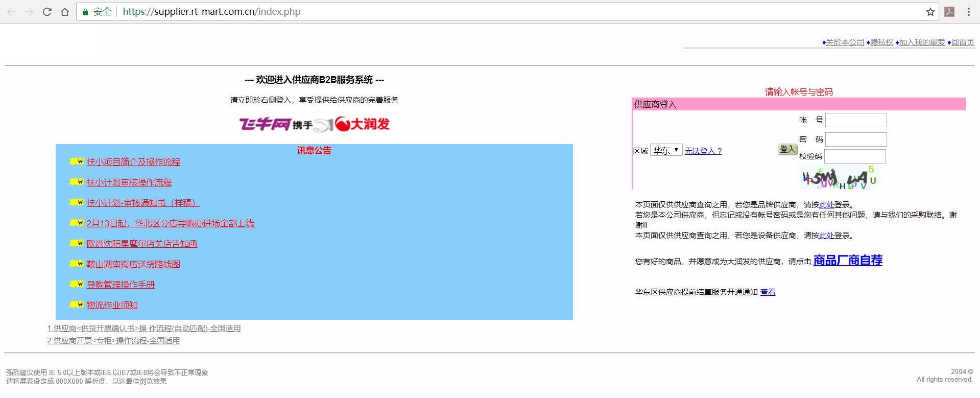Image resolution: width=980 pixels, height=398 pixels.
Task: Click the new badge beside 2月13日起 notice
Action: 77,223
